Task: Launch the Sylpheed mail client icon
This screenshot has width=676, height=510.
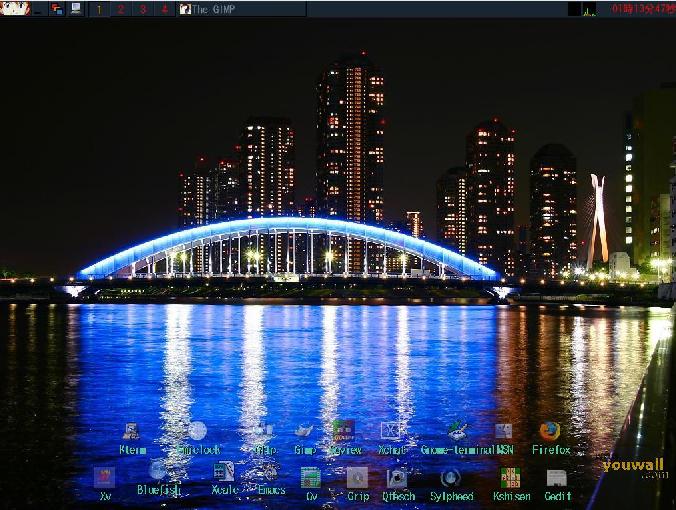Action: point(451,478)
